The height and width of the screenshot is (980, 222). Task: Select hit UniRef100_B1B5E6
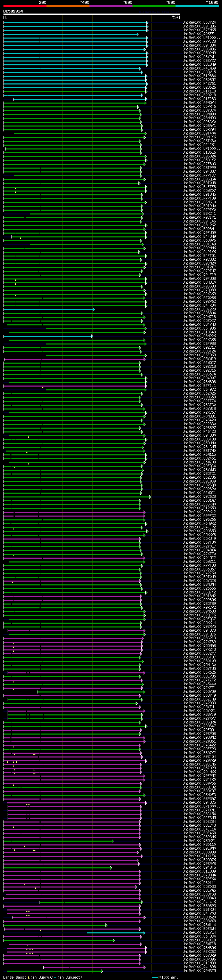pyautogui.click(x=199, y=153)
